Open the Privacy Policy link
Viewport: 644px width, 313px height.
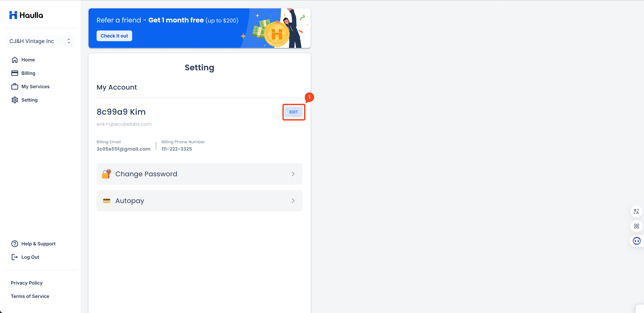(x=26, y=283)
